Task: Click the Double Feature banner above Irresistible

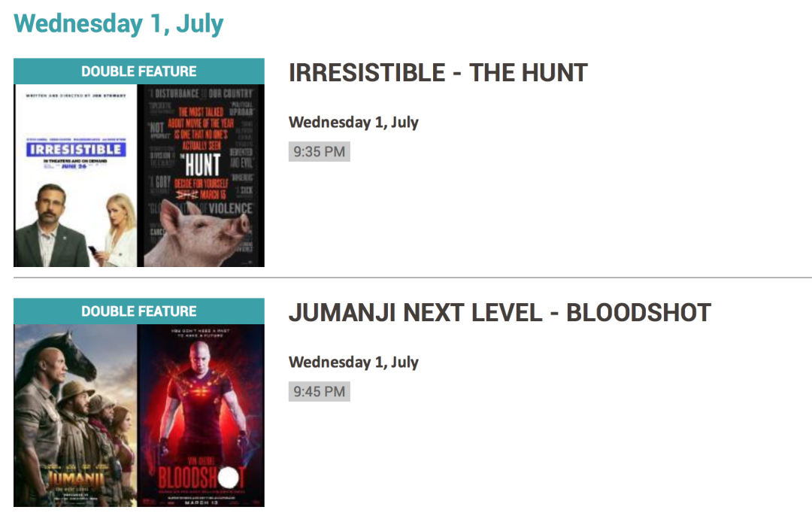Action: click(x=139, y=71)
